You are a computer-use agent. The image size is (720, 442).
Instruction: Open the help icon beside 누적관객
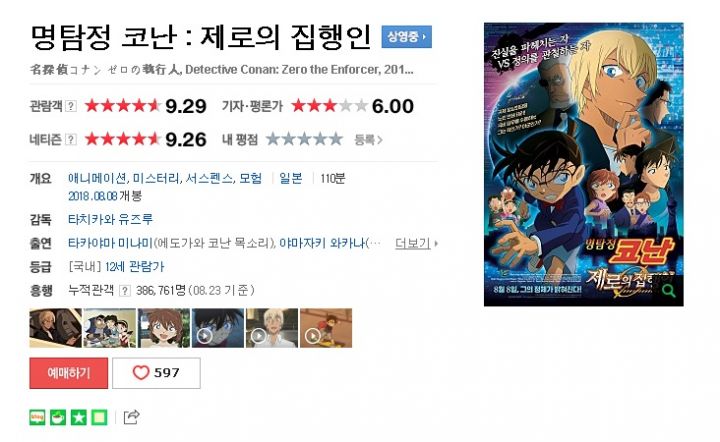124,291
